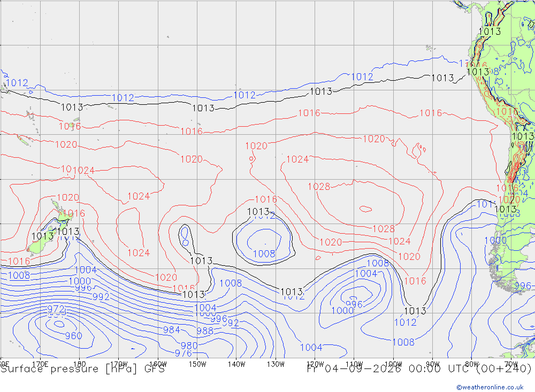Click the 'Surface pressure [hPa] GFS' caption
The width and height of the screenshot is (535, 392).
82,369
